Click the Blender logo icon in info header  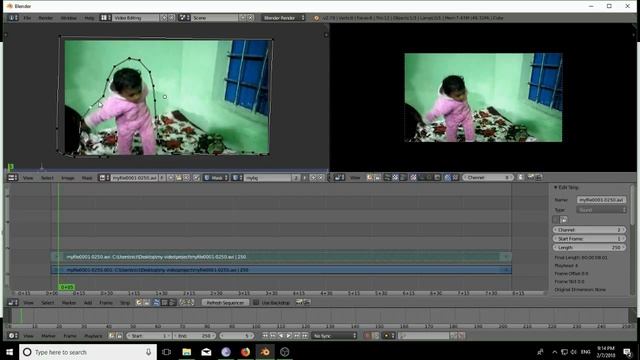(316, 18)
